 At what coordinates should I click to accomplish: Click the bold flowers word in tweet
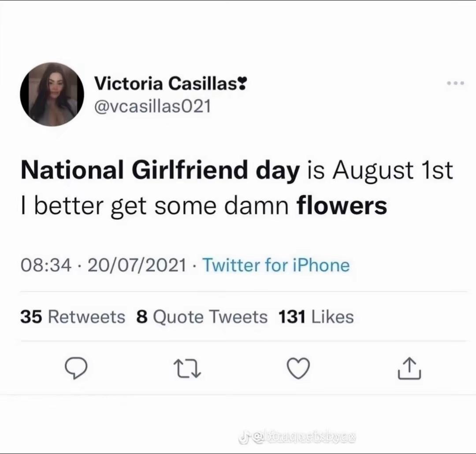tap(342, 205)
